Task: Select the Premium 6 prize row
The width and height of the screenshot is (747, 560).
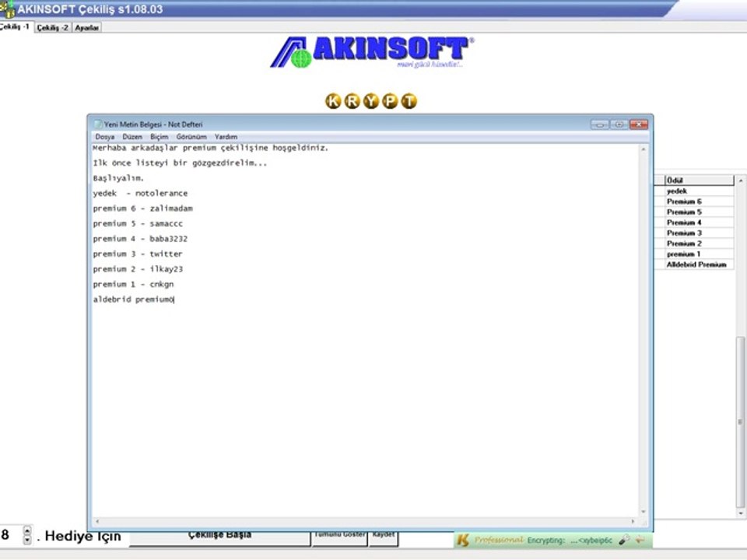Action: [700, 201]
